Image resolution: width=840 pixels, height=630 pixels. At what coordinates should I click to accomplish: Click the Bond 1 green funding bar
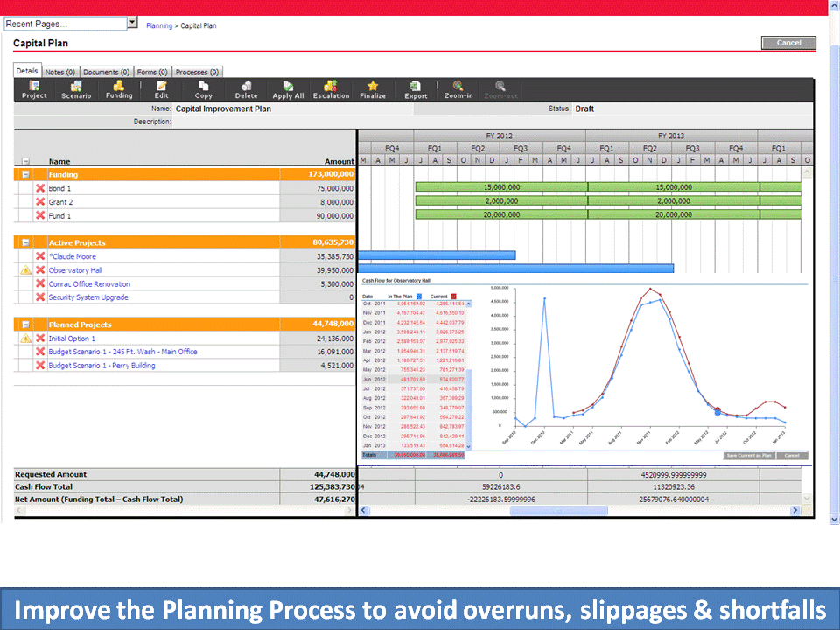point(500,187)
